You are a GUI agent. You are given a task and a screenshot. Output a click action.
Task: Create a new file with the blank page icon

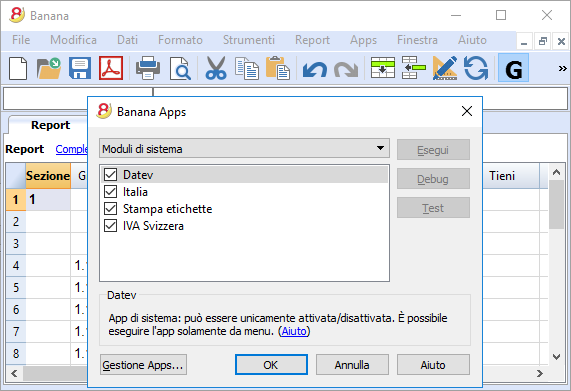18,68
